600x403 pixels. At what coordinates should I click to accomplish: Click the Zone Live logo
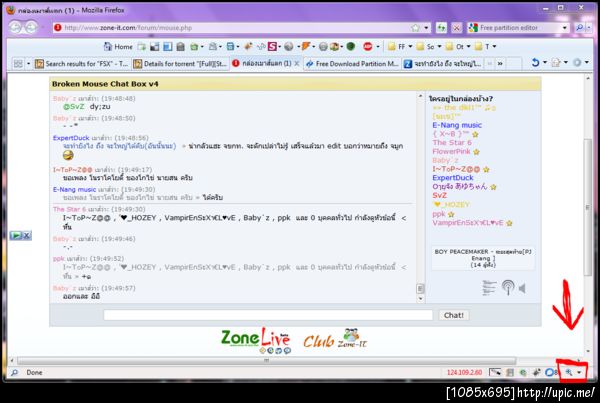pyautogui.click(x=256, y=340)
